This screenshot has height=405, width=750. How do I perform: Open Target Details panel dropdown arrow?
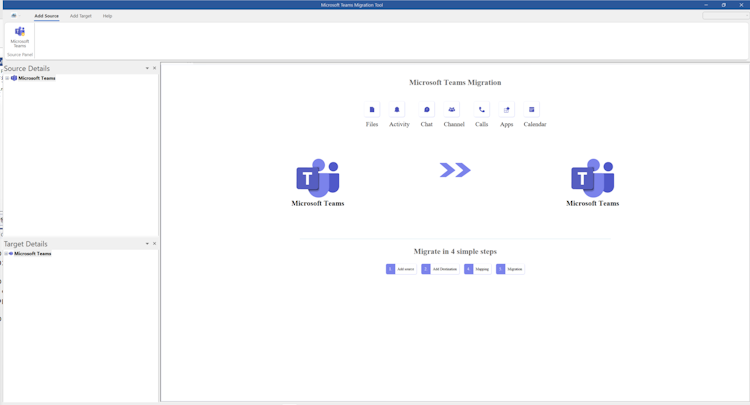(147, 243)
